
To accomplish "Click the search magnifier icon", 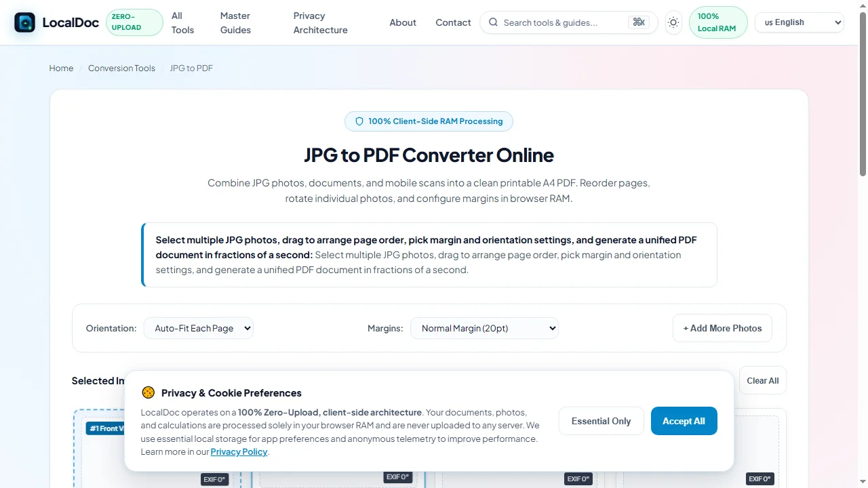I will (x=493, y=22).
